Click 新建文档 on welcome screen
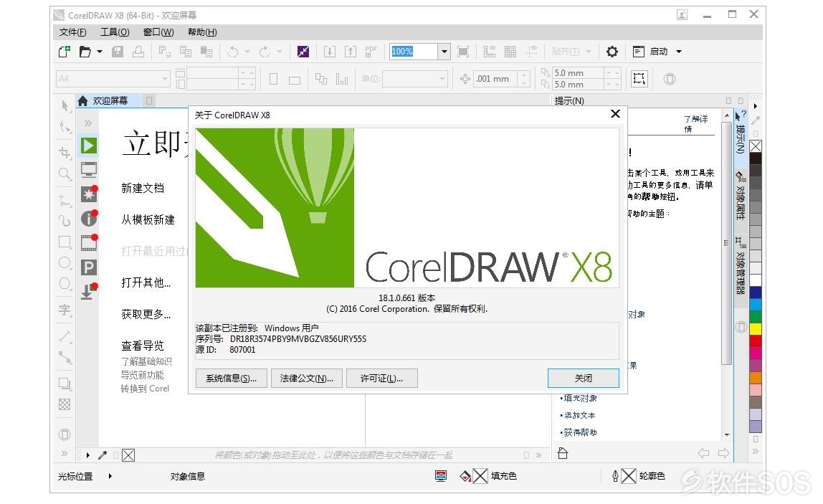823x504 pixels. (143, 188)
